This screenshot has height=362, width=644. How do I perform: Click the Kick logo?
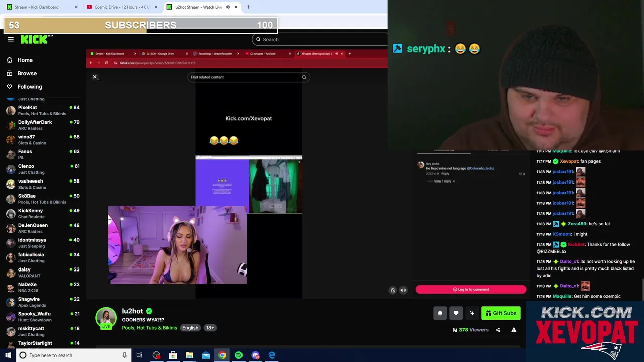click(x=37, y=39)
